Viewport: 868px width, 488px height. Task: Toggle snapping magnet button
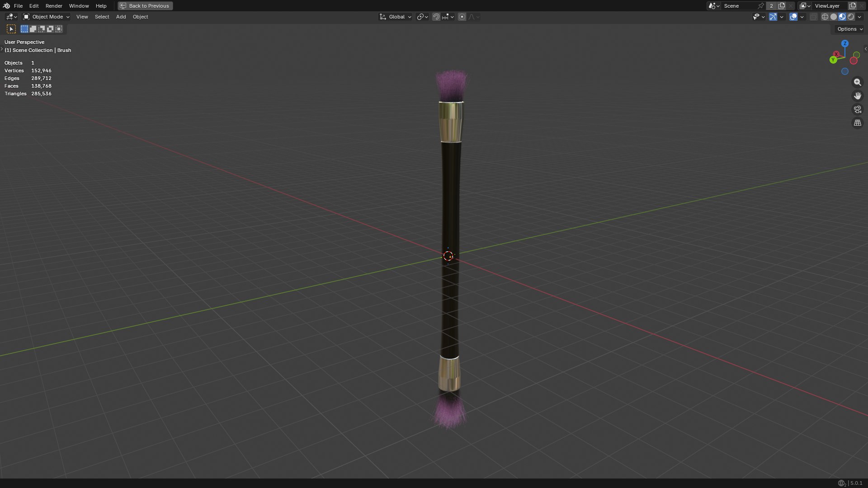436,17
